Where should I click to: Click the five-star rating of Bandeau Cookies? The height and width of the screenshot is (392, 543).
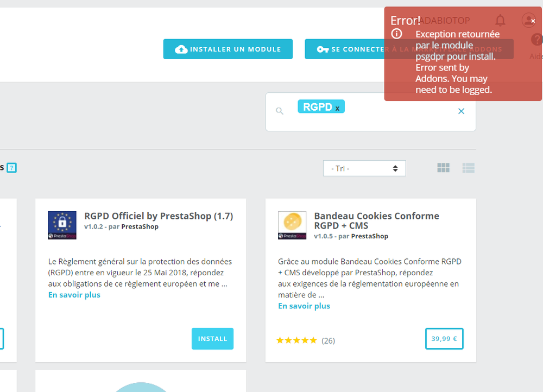click(296, 340)
